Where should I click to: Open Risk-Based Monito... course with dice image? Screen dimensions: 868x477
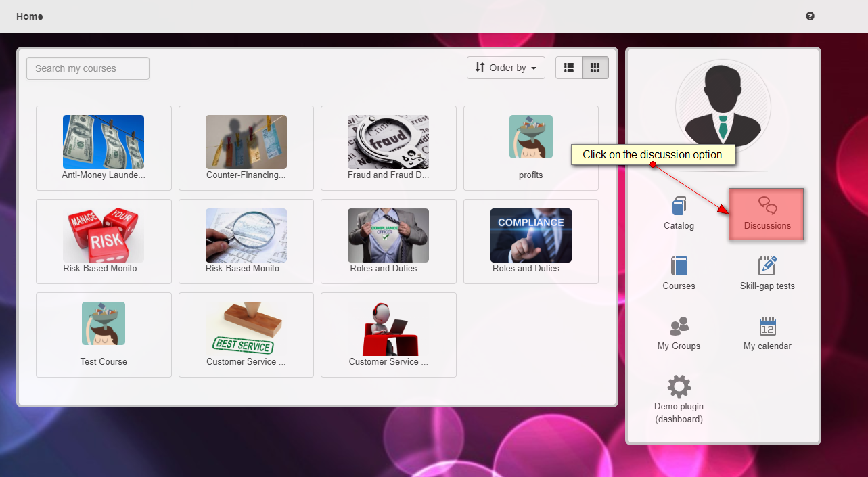click(x=104, y=235)
